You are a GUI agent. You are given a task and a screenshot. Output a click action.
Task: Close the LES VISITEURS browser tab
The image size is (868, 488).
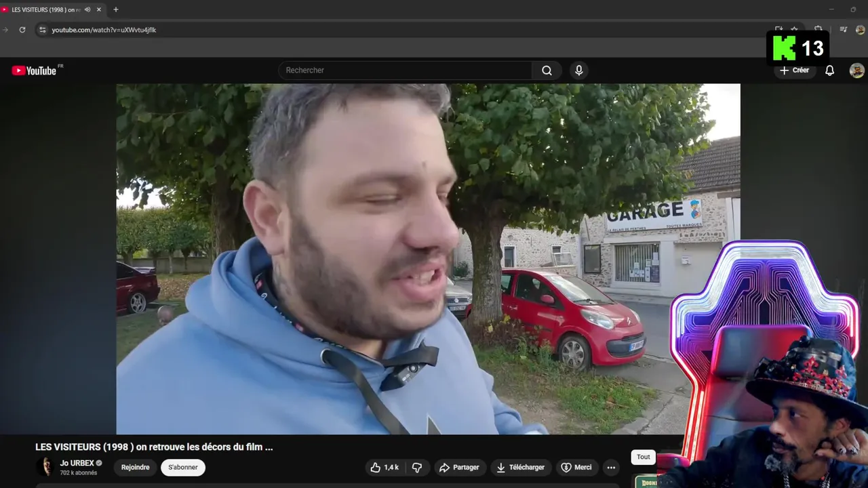(99, 9)
